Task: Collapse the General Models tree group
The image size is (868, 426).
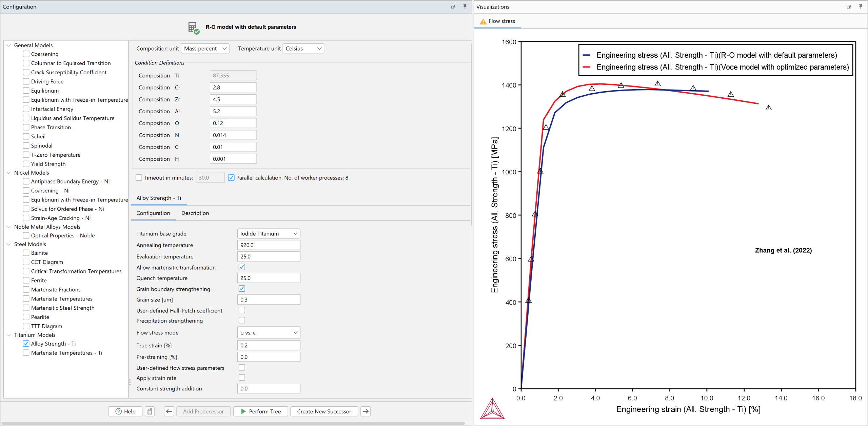Action: 9,45
